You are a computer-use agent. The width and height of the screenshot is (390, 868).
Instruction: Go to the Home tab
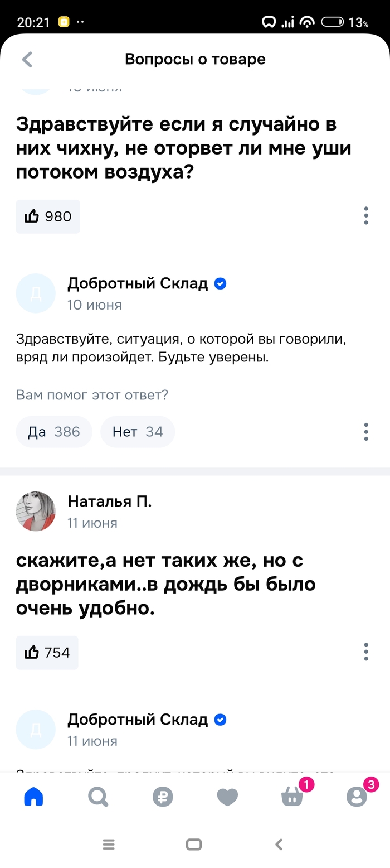pos(33,797)
